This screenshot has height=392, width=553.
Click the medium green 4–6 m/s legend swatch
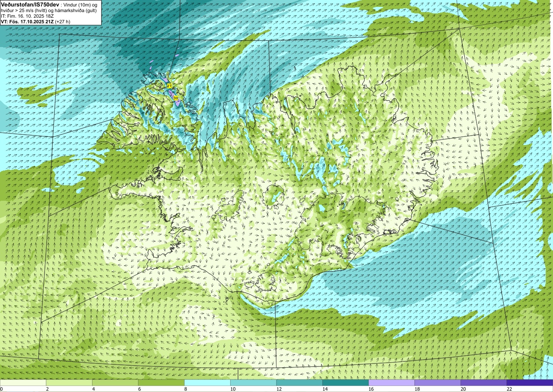[x=115, y=383]
